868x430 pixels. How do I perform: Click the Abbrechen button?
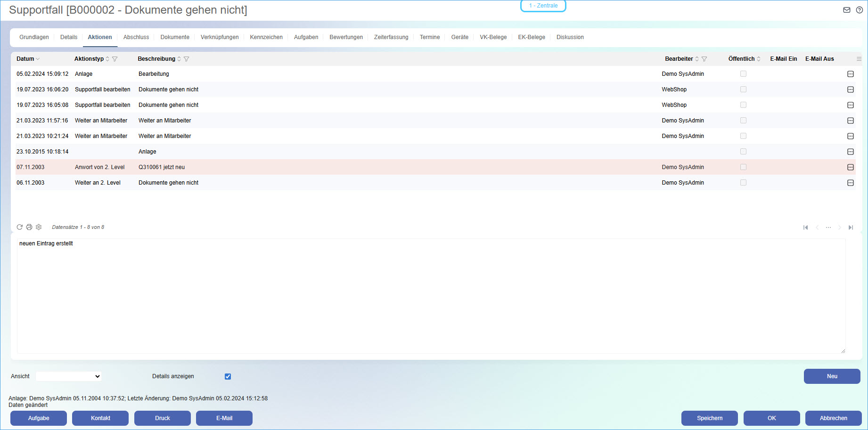pyautogui.click(x=834, y=418)
